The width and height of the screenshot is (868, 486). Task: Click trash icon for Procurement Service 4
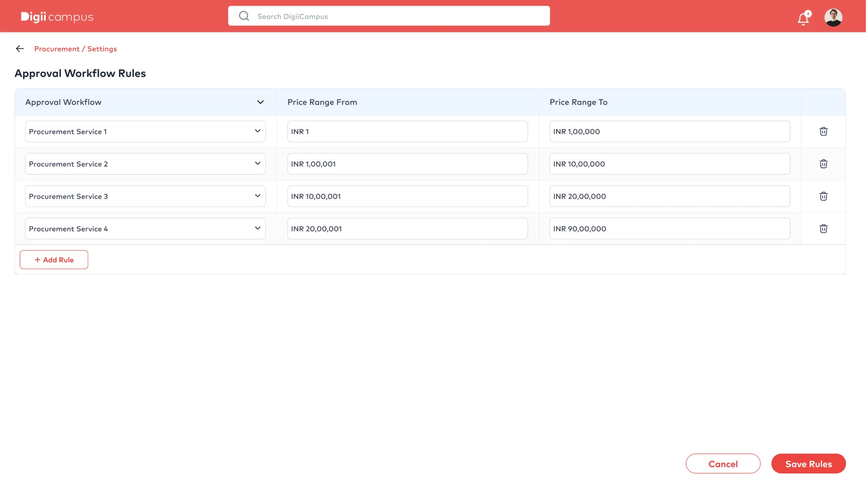click(x=823, y=229)
